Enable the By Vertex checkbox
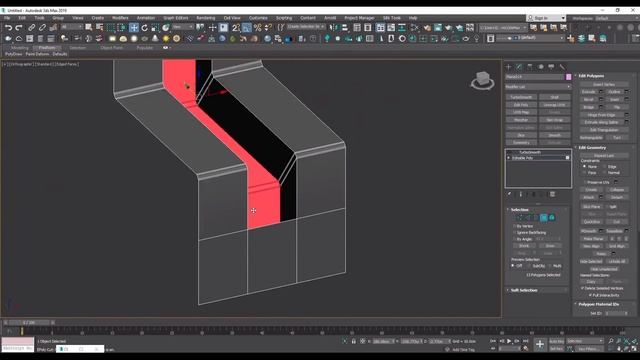This screenshot has width=640, height=360. (514, 226)
